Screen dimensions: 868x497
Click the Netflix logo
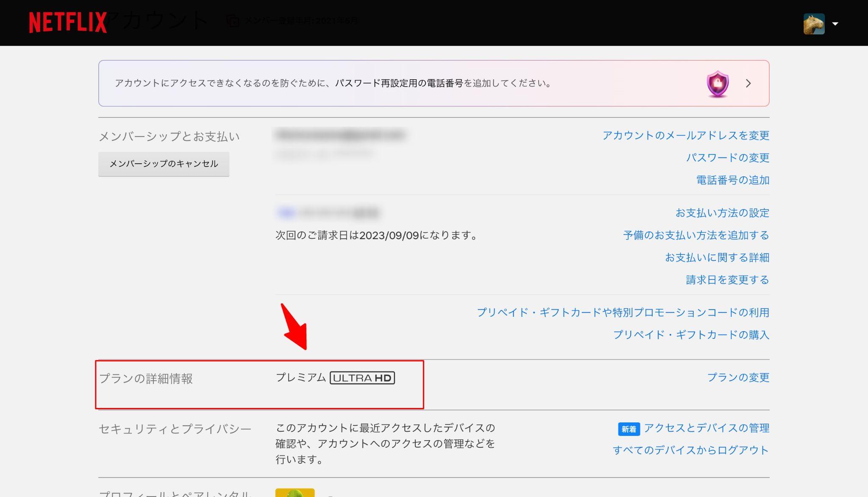[68, 22]
